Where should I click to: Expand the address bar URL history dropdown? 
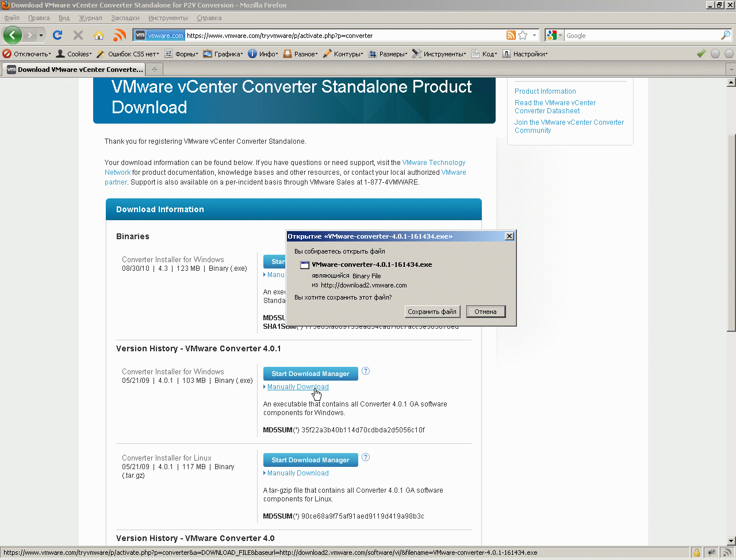534,36
